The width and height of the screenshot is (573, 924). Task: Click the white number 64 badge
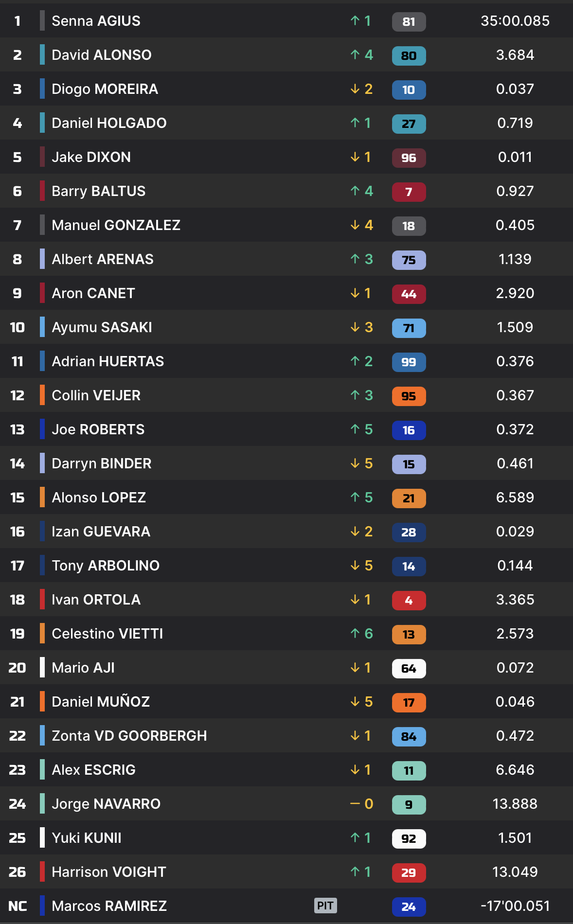[x=409, y=668]
